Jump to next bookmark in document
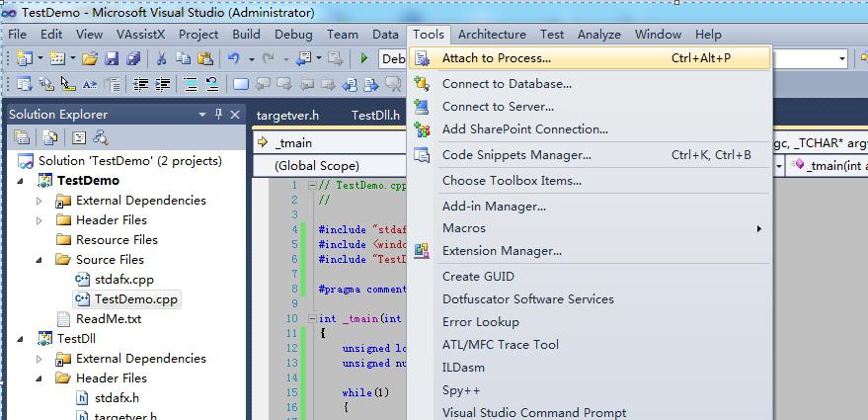 click(x=371, y=84)
